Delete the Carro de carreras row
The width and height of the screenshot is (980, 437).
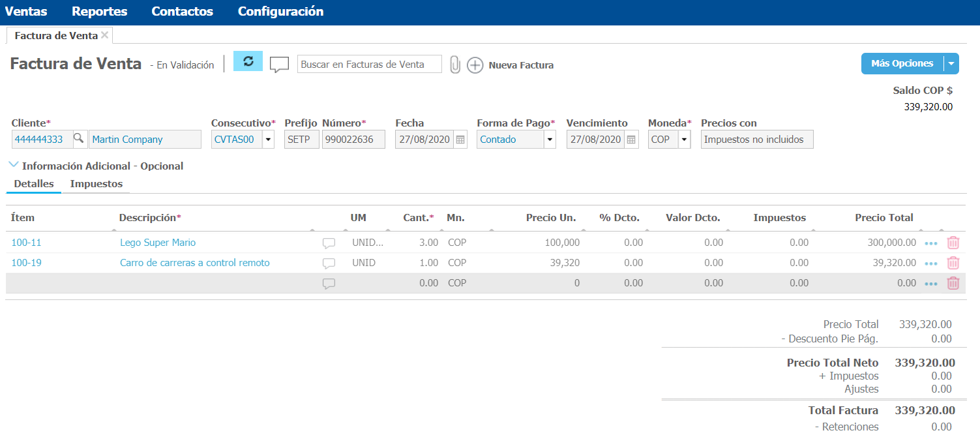click(953, 264)
